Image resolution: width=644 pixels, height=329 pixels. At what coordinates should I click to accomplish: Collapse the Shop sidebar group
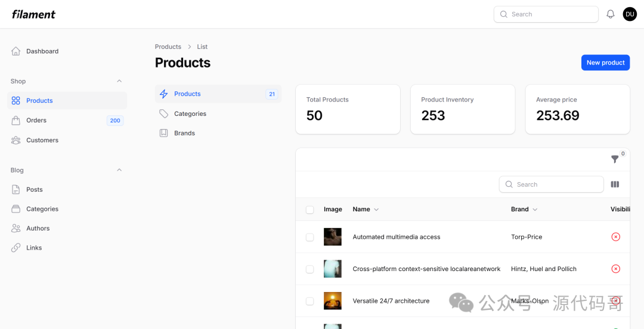[x=119, y=81]
